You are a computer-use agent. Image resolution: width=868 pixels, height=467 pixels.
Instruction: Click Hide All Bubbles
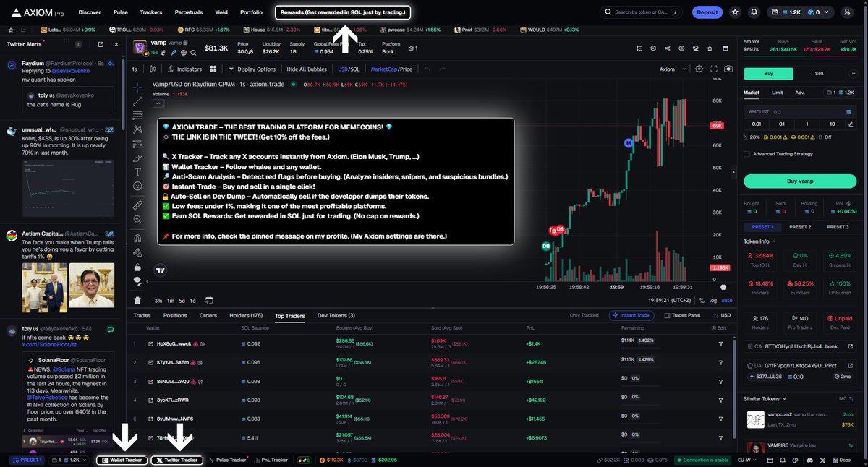tap(307, 69)
